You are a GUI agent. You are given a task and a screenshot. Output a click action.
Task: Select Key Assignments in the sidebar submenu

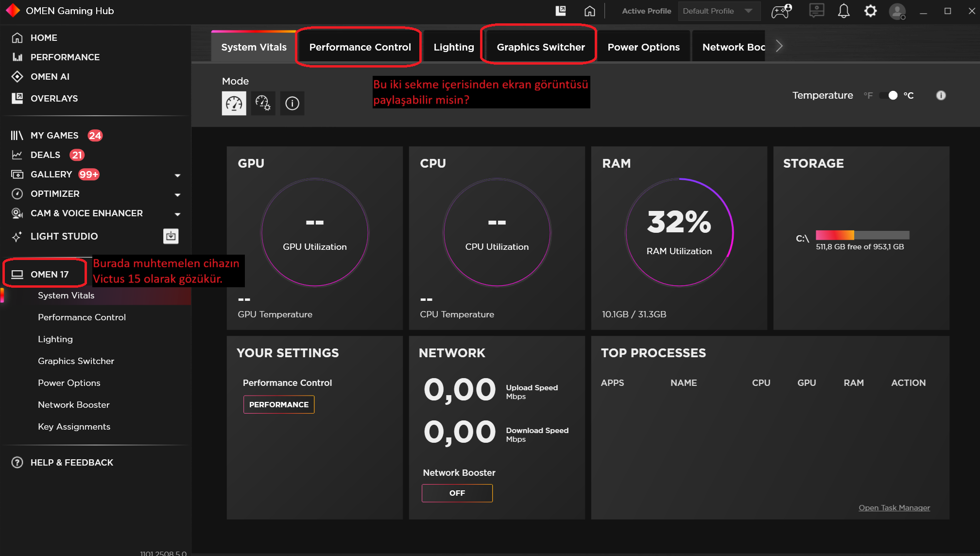click(x=74, y=426)
